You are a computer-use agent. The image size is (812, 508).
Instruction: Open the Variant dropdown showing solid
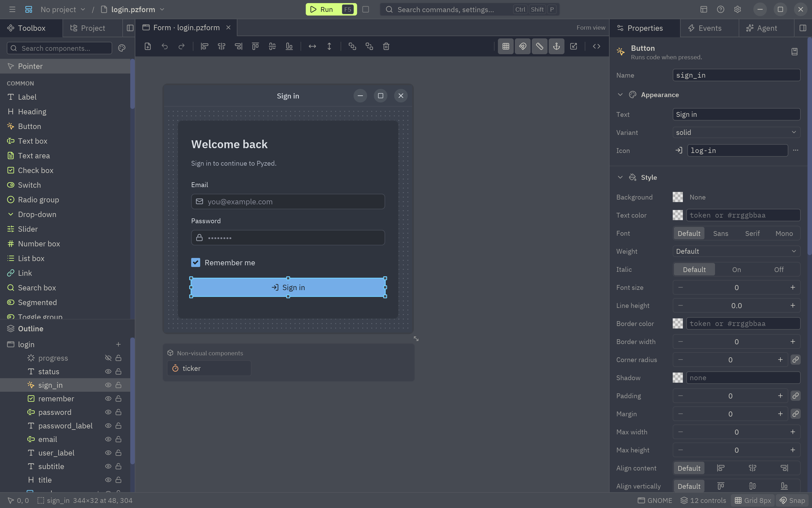coord(736,132)
